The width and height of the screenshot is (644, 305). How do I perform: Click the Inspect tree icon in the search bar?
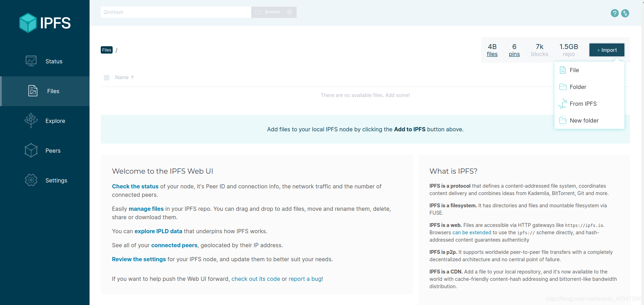point(290,12)
